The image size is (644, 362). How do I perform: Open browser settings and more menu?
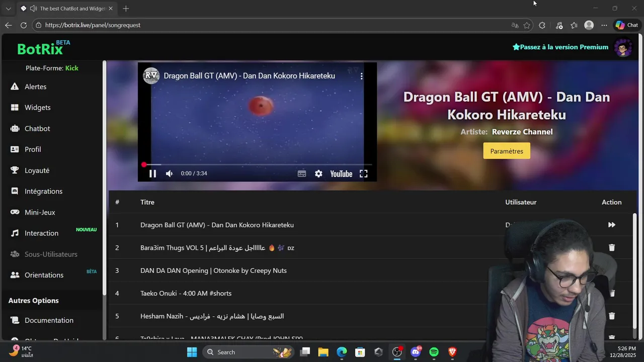click(x=604, y=25)
